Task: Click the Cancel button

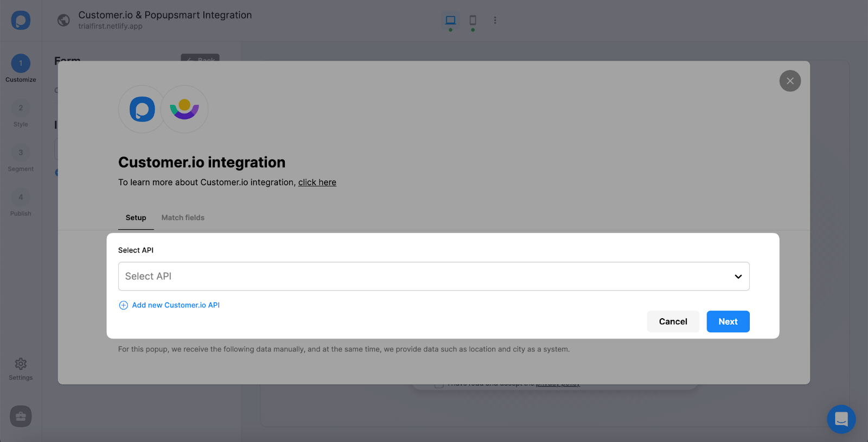Action: coord(673,321)
